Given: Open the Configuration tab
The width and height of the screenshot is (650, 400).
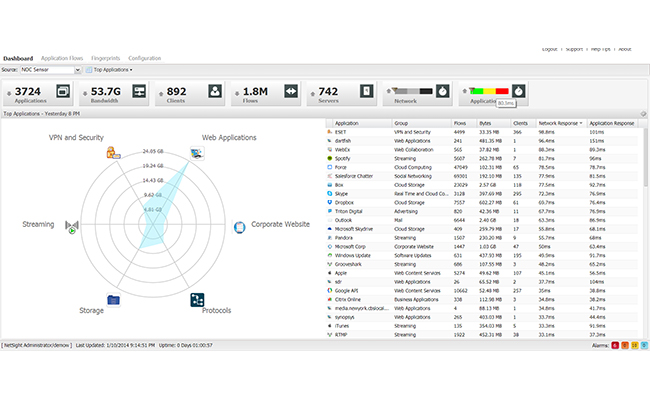Looking at the screenshot, I should coord(144,59).
